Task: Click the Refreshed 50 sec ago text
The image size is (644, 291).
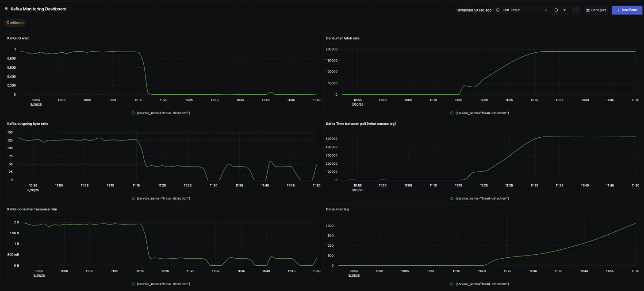Action: [474, 10]
